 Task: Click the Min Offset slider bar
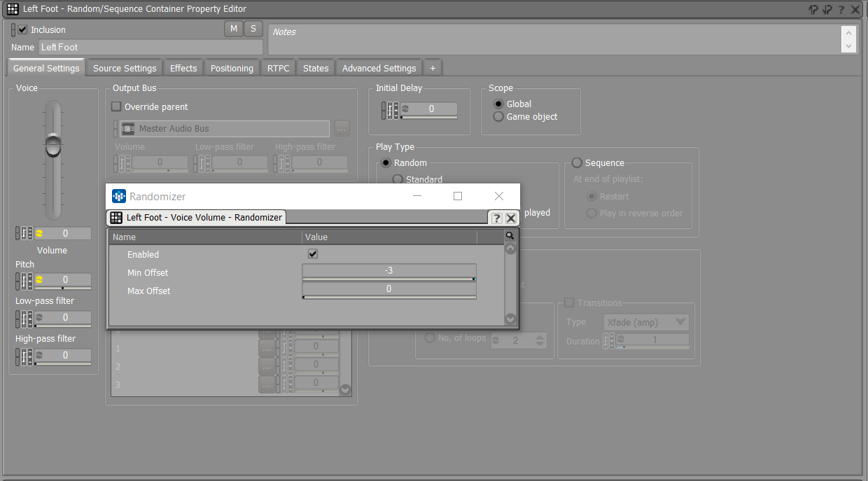389,279
